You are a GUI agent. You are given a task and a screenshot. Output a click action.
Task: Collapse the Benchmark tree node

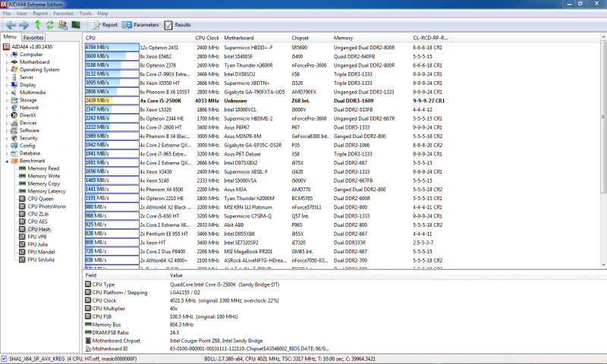tap(7, 162)
